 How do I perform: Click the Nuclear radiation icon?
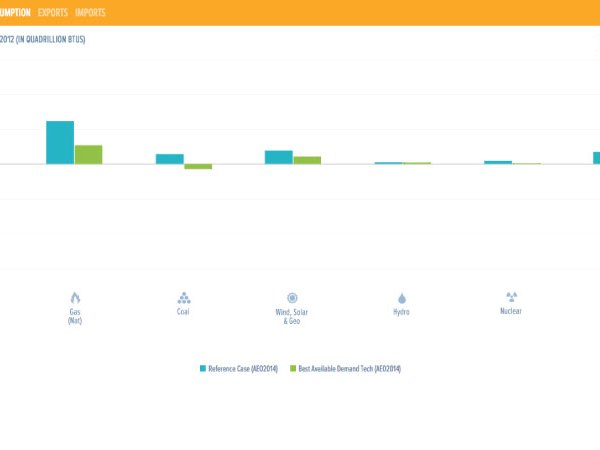pos(512,297)
